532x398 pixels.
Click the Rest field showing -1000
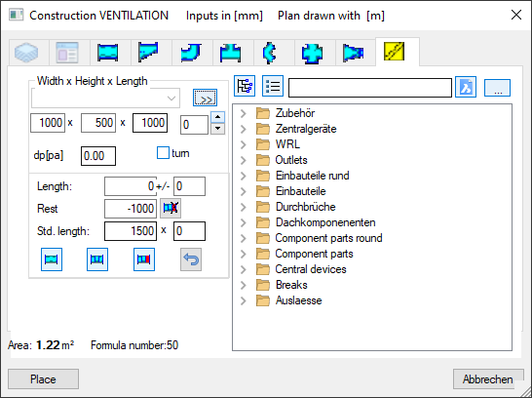131,209
